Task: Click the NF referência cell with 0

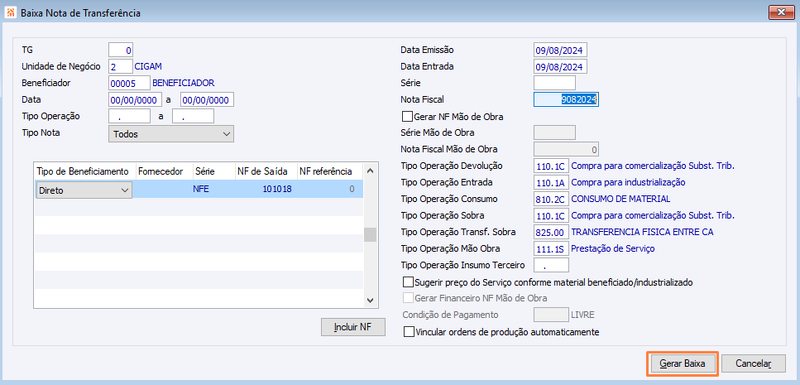Action: (x=330, y=189)
